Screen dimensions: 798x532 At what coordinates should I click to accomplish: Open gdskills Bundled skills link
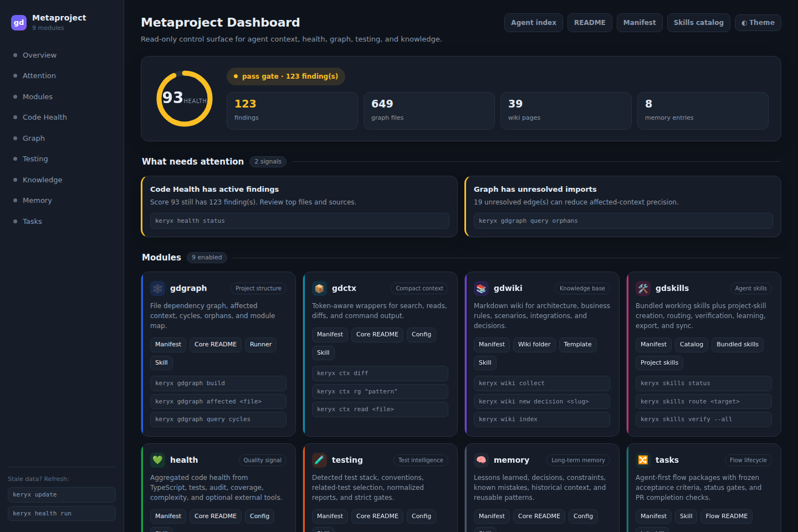click(738, 345)
